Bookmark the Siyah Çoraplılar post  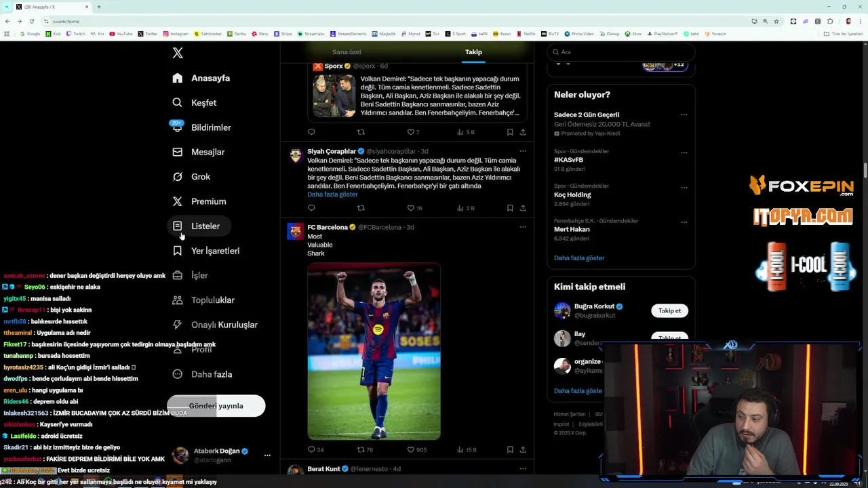click(510, 208)
